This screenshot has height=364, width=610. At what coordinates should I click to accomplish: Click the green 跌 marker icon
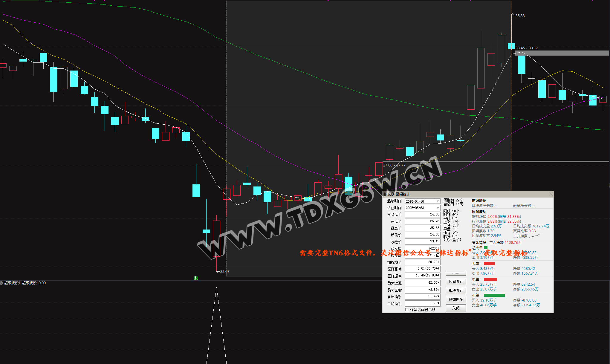[196, 278]
